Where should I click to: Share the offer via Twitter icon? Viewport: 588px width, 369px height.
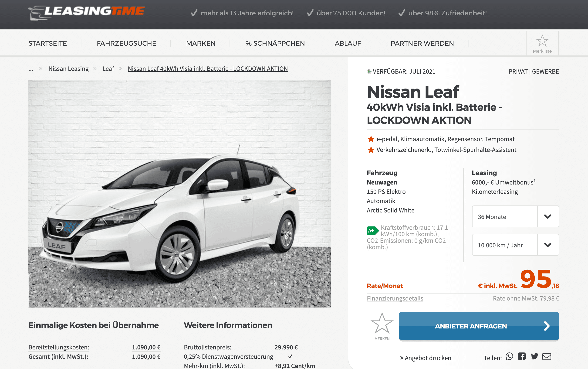tap(534, 357)
